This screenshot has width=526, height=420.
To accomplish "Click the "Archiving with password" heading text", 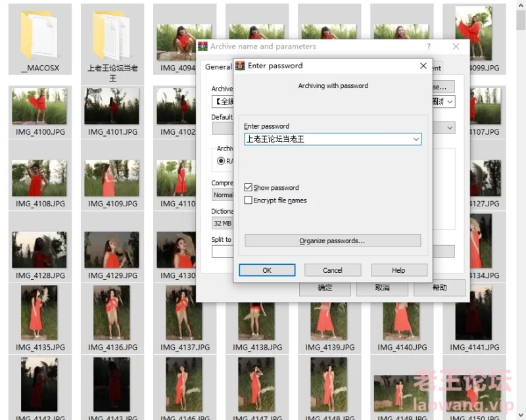I will click(333, 86).
